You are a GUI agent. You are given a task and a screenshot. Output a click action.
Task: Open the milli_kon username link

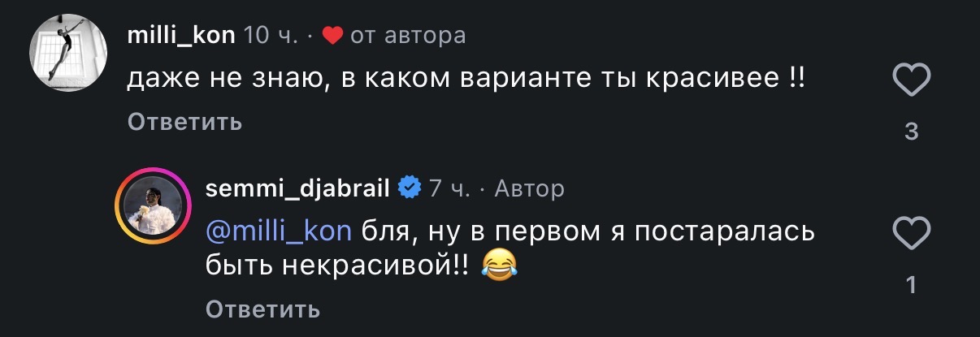pos(182,36)
